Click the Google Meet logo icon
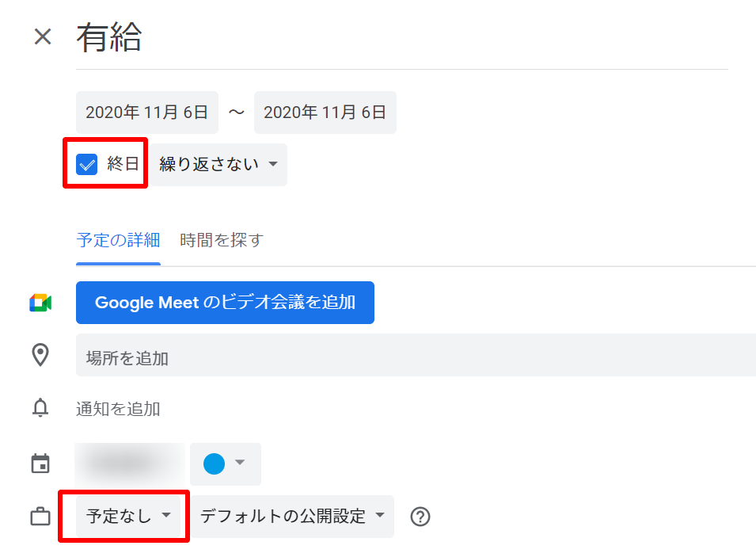This screenshot has height=557, width=756. [40, 303]
